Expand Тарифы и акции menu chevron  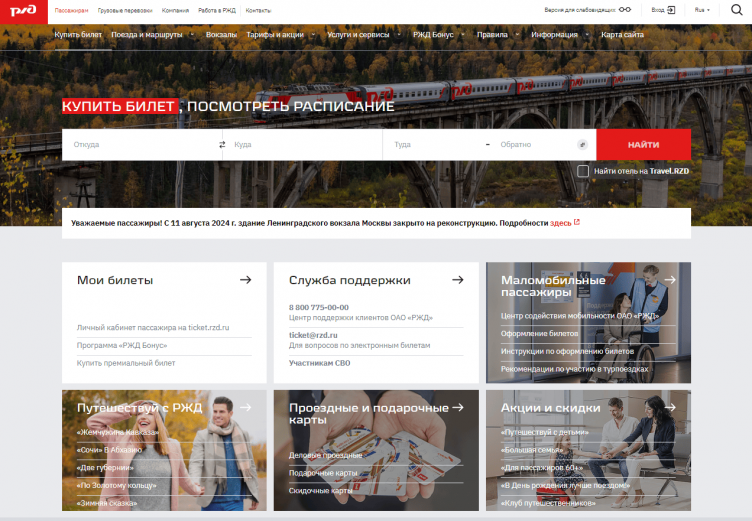coord(313,35)
